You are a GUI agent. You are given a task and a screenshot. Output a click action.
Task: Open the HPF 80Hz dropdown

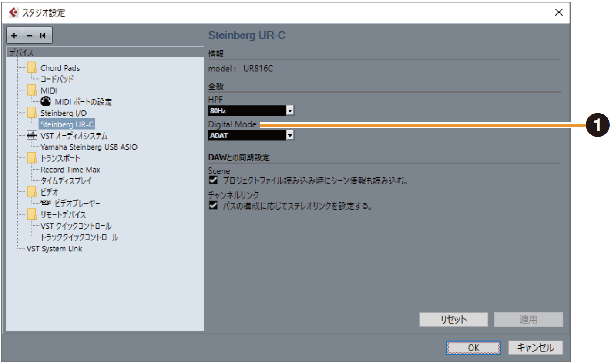click(x=290, y=111)
